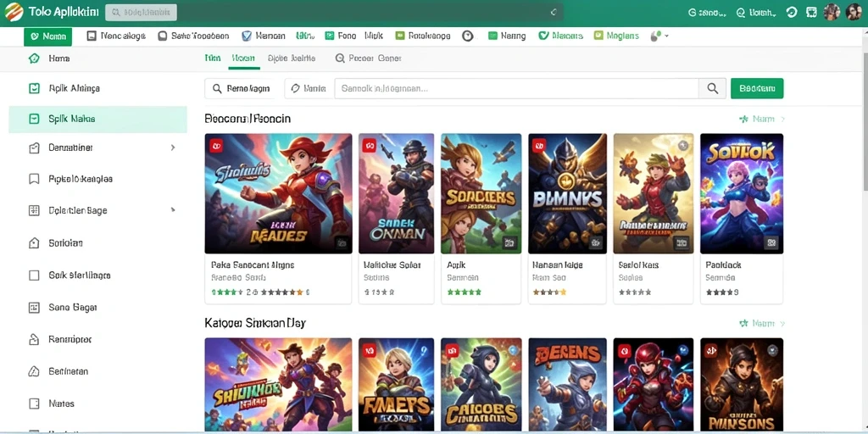Click the Sanoolk search input field
The width and height of the screenshot is (868, 434).
click(x=516, y=88)
